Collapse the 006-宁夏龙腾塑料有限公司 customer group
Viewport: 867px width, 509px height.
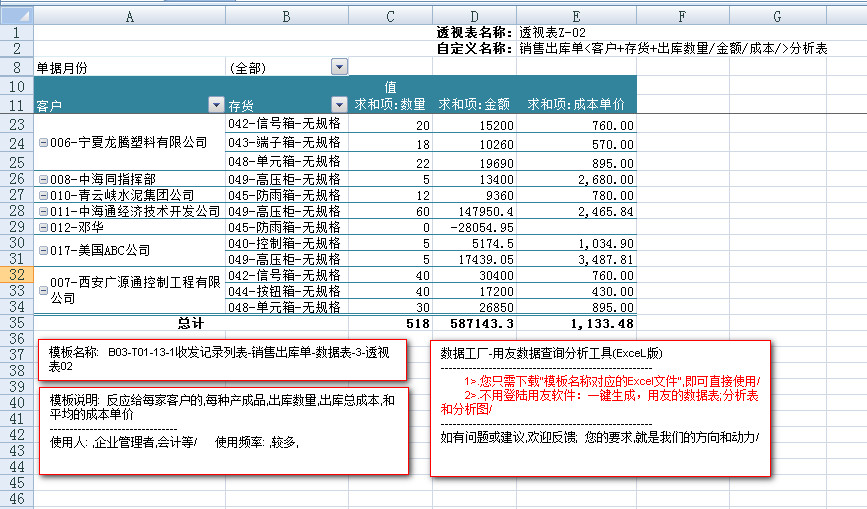[x=42, y=143]
